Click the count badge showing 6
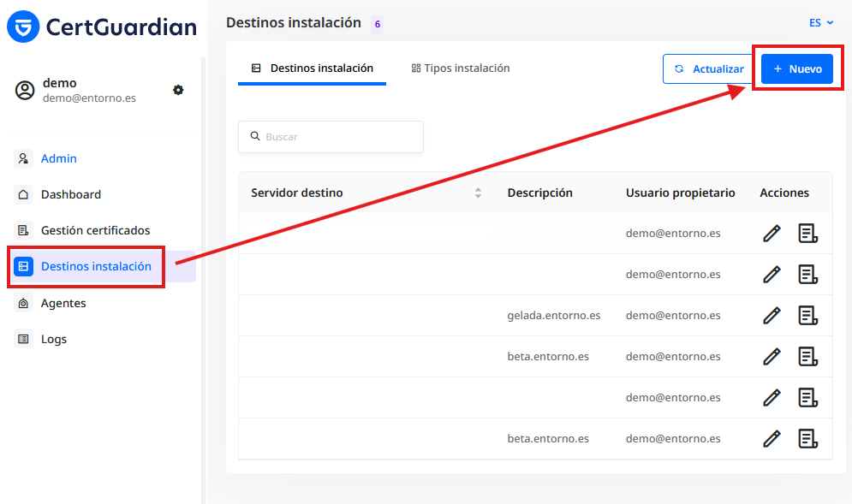 pyautogui.click(x=377, y=25)
